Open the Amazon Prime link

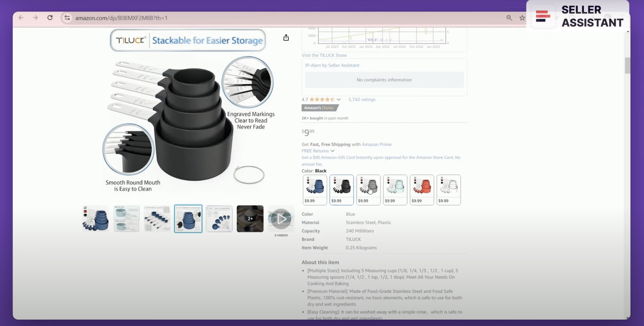coord(377,144)
